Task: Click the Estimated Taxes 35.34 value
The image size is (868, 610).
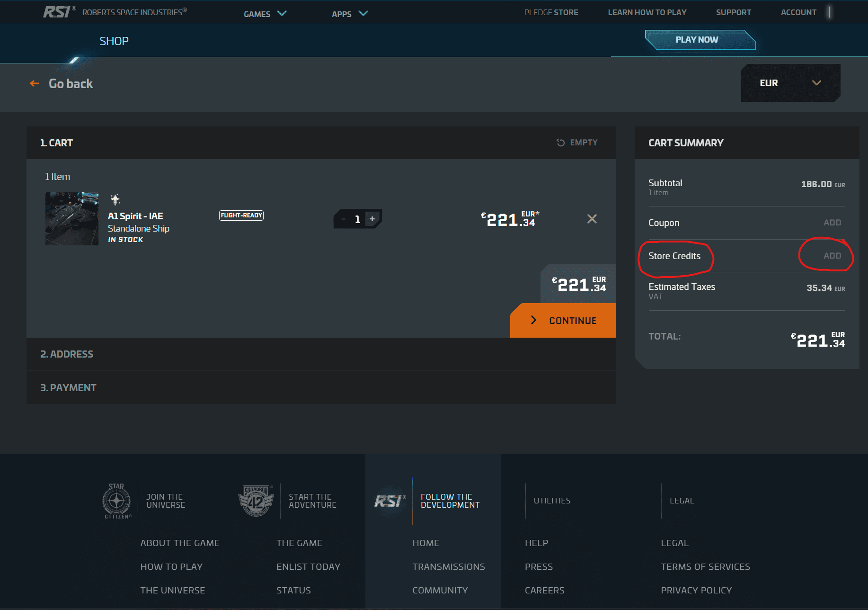Action: (825, 288)
